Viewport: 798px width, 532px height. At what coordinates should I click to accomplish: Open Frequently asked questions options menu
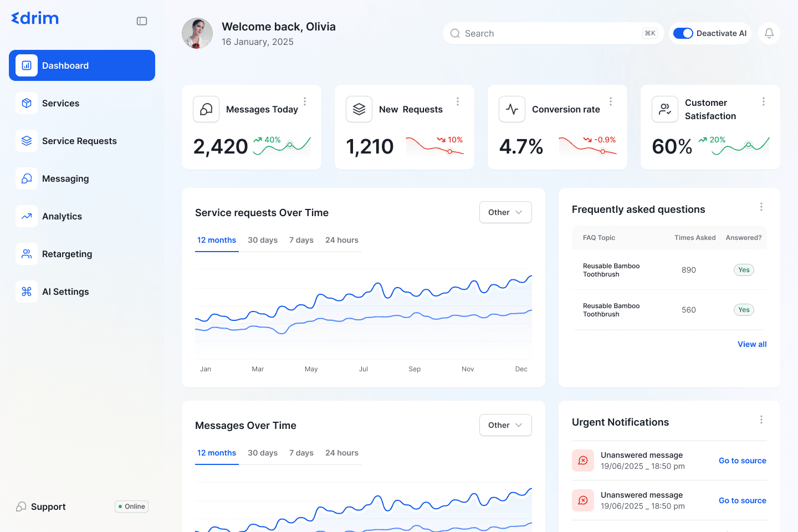(761, 207)
